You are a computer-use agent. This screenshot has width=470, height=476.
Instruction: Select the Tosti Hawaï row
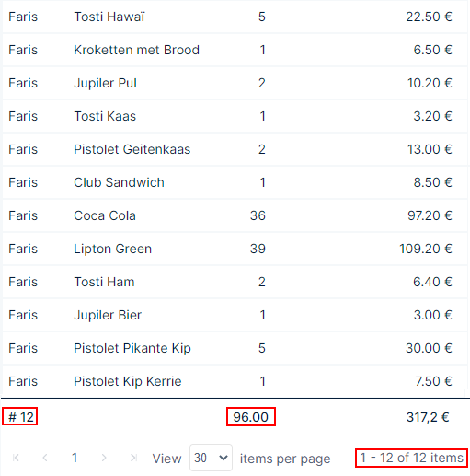pyautogui.click(x=235, y=17)
